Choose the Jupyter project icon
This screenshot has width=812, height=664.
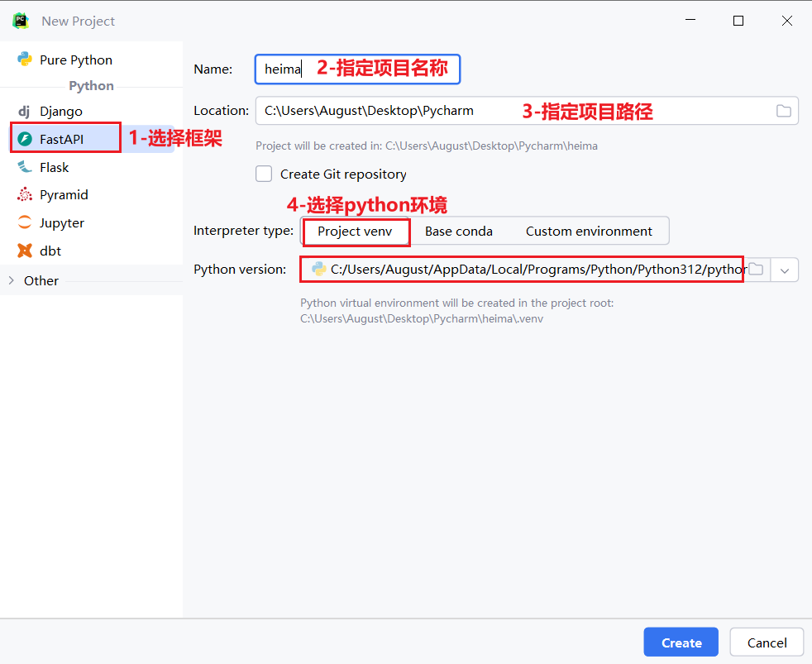tap(25, 223)
